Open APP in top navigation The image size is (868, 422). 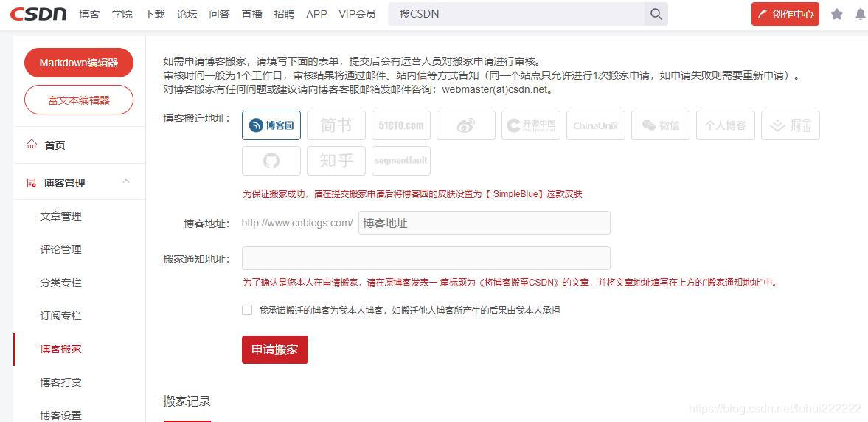(x=316, y=15)
